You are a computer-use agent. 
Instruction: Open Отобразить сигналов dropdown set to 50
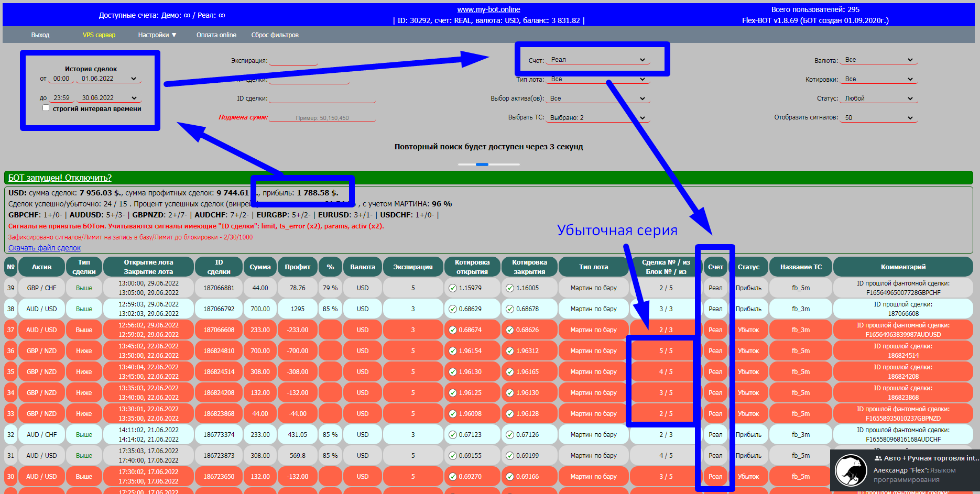(x=879, y=118)
